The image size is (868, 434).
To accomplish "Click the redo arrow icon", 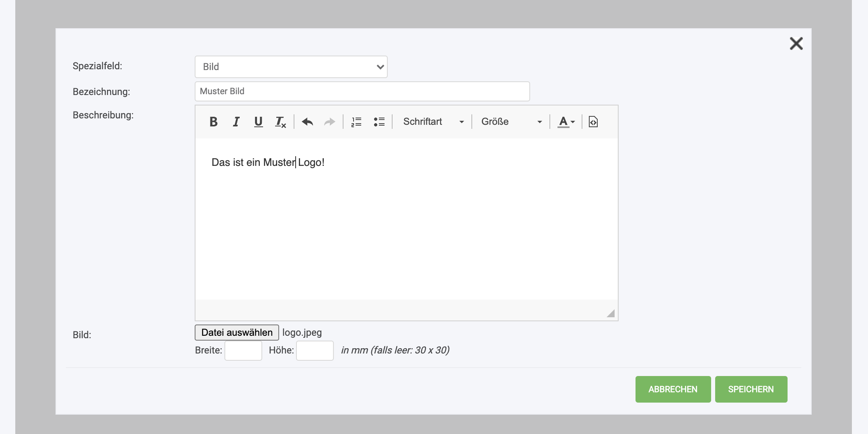I will click(x=329, y=122).
